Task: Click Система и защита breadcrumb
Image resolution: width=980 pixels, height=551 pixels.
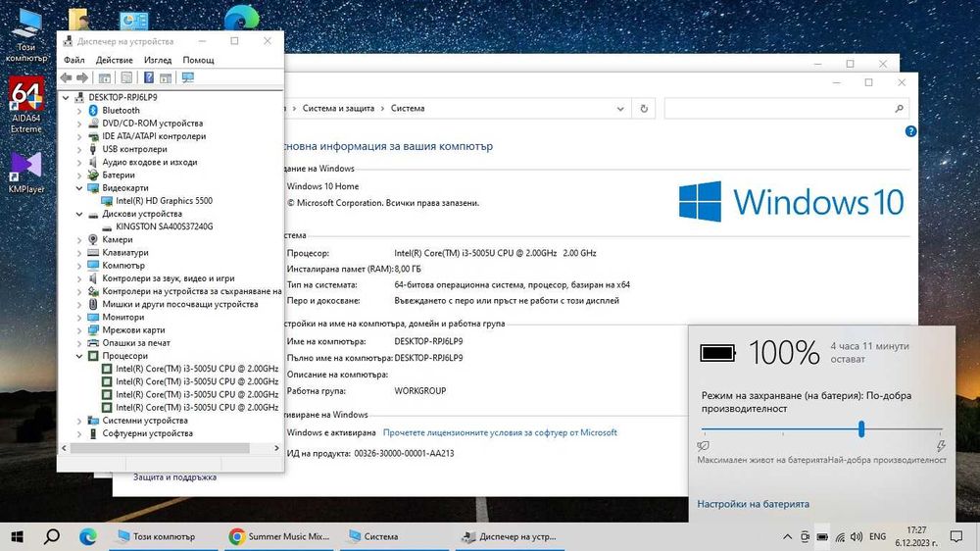Action: tap(338, 108)
